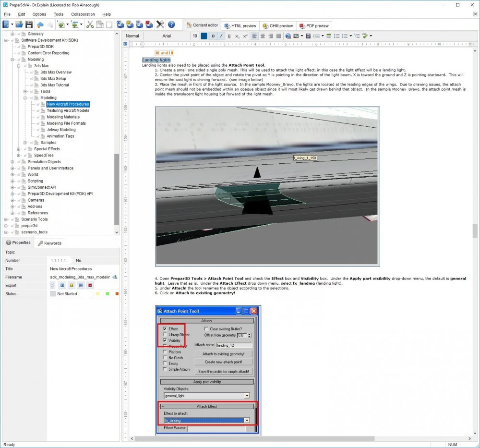Export to PDF via main toolbar icon
The width and height of the screenshot is (480, 448).
pyautogui.click(x=149, y=24)
